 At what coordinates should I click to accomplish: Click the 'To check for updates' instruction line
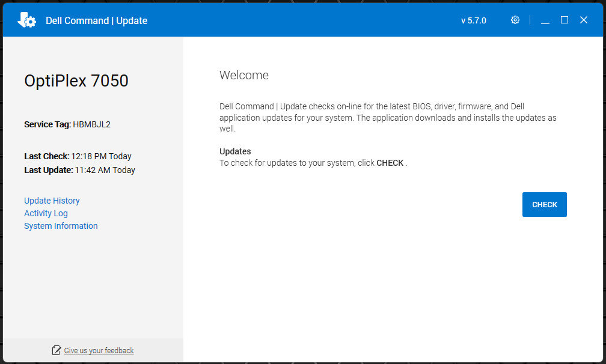pyautogui.click(x=313, y=163)
